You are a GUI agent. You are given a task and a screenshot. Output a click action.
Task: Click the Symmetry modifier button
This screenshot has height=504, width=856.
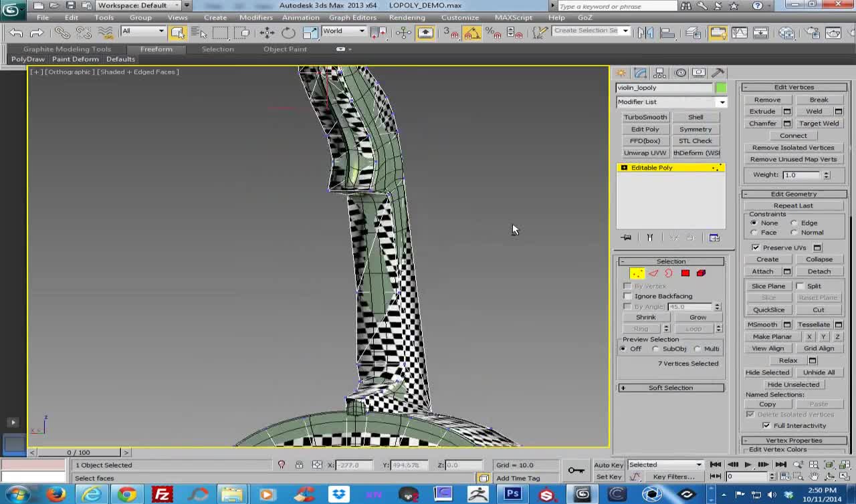[695, 129]
